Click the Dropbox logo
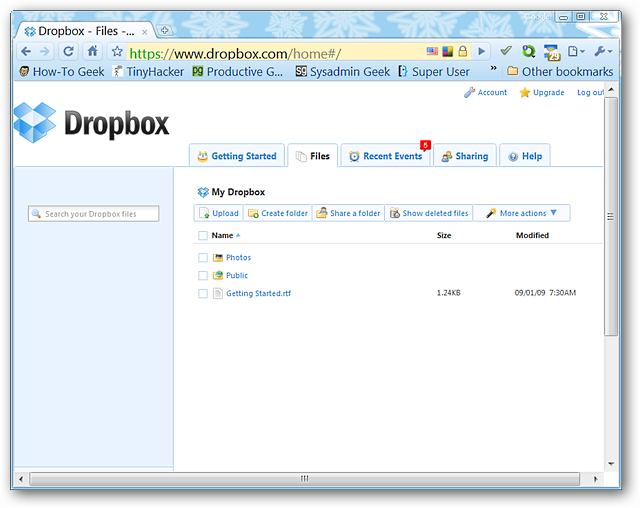This screenshot has height=508, width=640. (x=91, y=122)
